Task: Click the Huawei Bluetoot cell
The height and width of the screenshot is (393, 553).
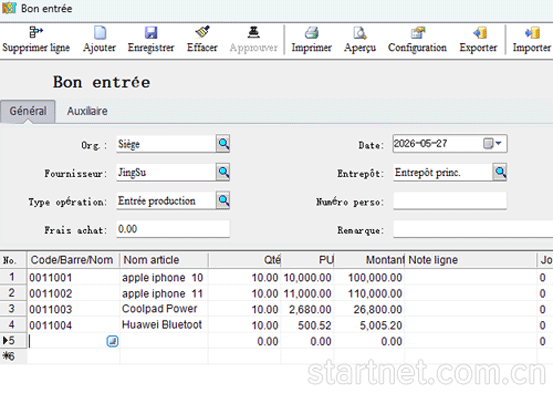Action: click(x=164, y=325)
